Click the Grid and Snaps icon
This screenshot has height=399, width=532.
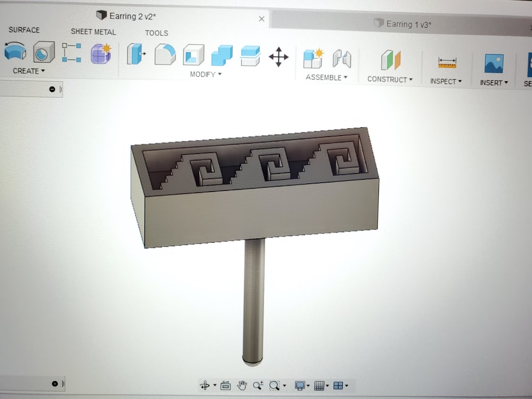pyautogui.click(x=319, y=386)
